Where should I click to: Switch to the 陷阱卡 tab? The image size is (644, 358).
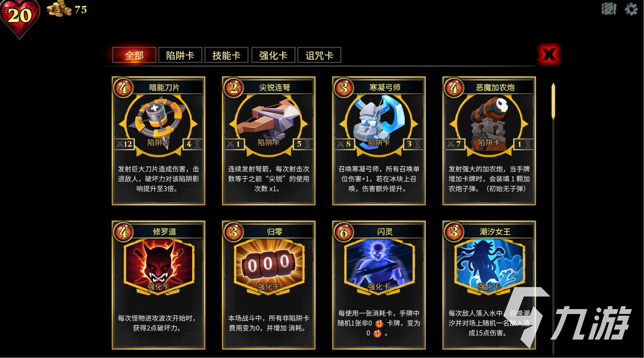coord(180,55)
